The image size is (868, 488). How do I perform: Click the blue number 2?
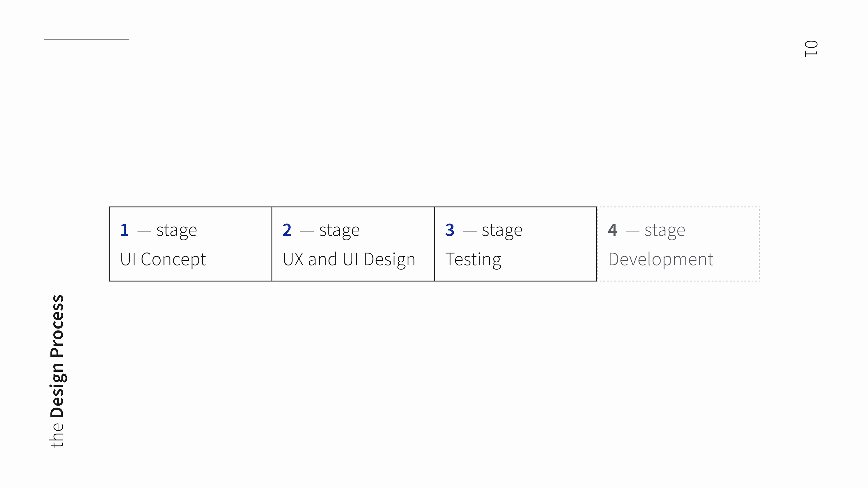point(287,230)
